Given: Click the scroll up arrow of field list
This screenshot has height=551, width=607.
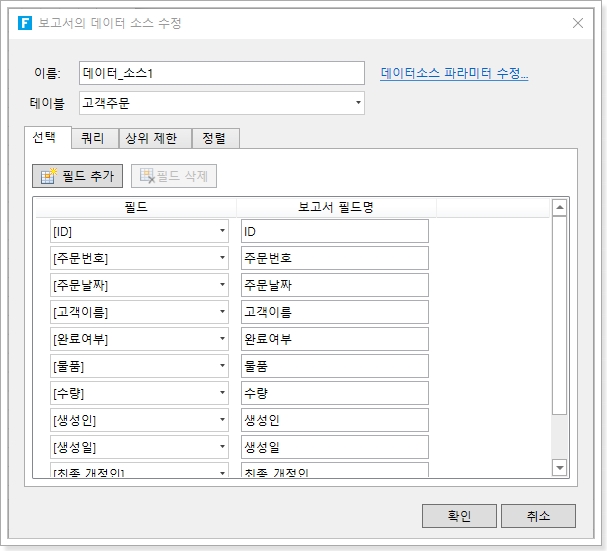Looking at the screenshot, I should (560, 207).
